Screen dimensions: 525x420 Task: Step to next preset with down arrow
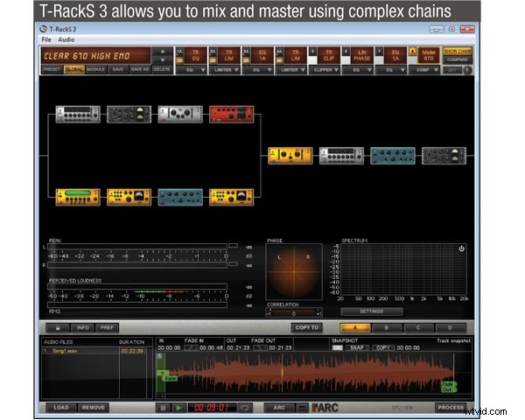pos(163,60)
